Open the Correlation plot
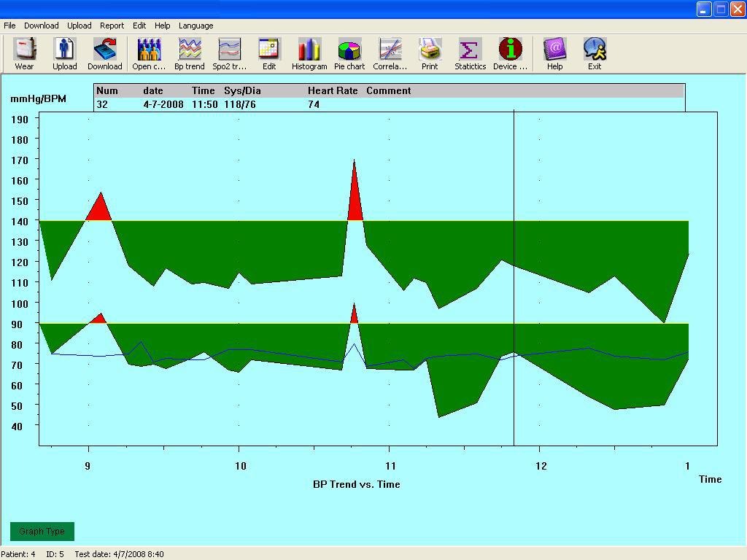Image resolution: width=747 pixels, height=560 pixels. pyautogui.click(x=390, y=54)
